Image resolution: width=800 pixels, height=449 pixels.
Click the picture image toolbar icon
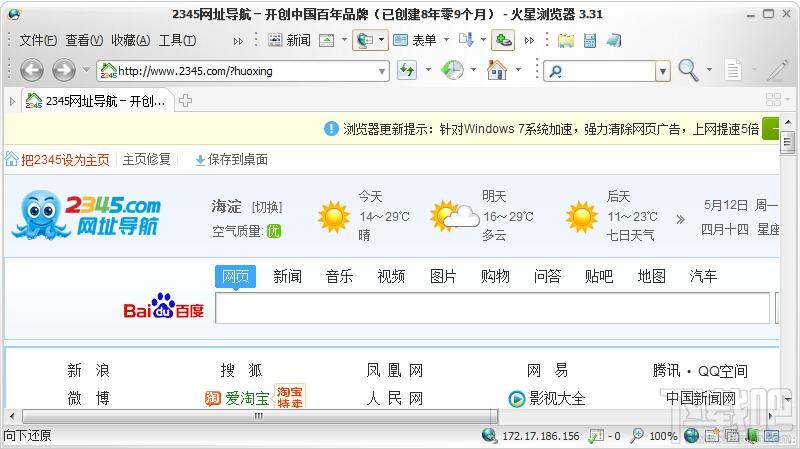(327, 40)
